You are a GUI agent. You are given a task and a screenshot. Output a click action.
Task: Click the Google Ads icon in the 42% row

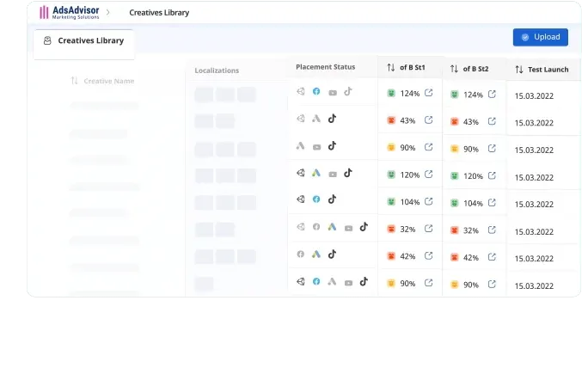tap(316, 254)
